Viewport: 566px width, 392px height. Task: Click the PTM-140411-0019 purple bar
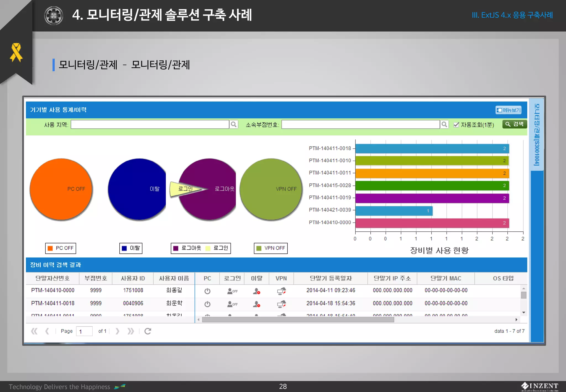click(432, 198)
